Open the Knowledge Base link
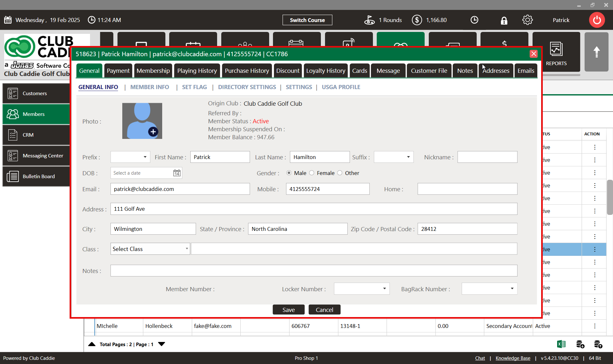 pos(513,358)
